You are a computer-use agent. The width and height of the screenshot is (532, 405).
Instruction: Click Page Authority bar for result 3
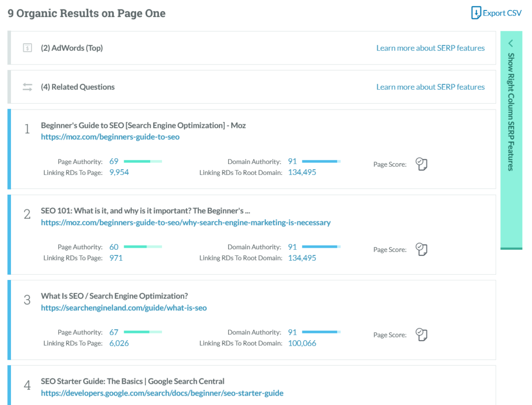[x=143, y=332]
